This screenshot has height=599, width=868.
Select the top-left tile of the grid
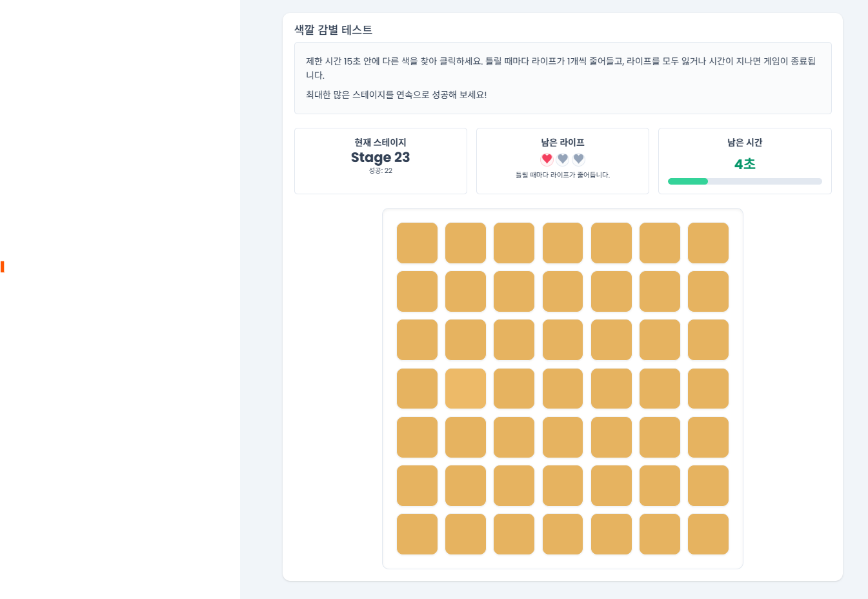pos(417,243)
